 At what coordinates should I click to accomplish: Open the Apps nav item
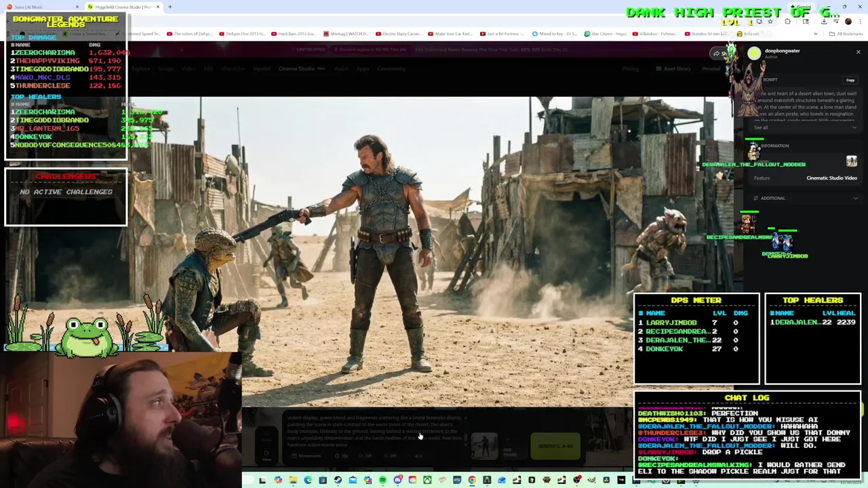[x=362, y=68]
